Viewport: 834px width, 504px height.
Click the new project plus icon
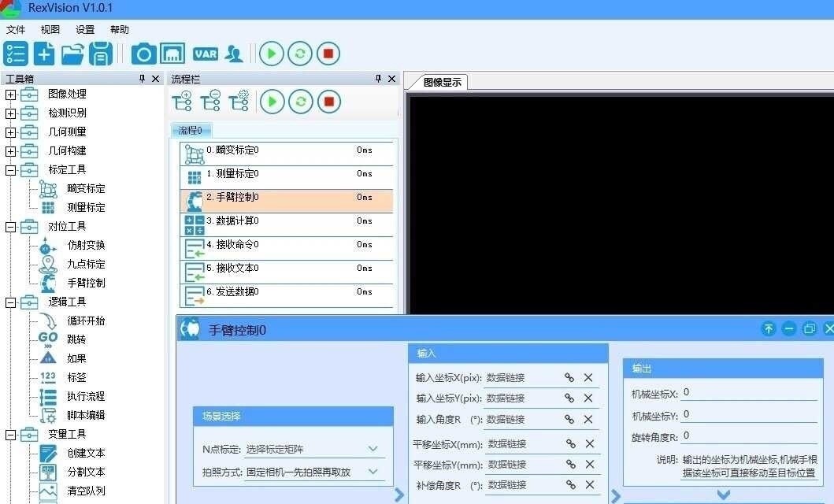click(44, 54)
